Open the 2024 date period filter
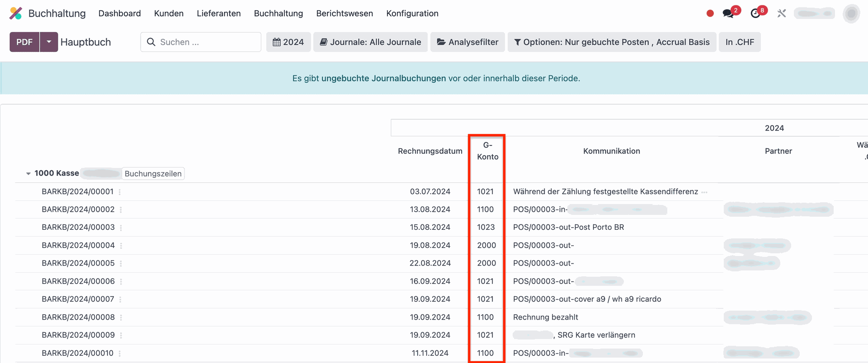 point(288,42)
